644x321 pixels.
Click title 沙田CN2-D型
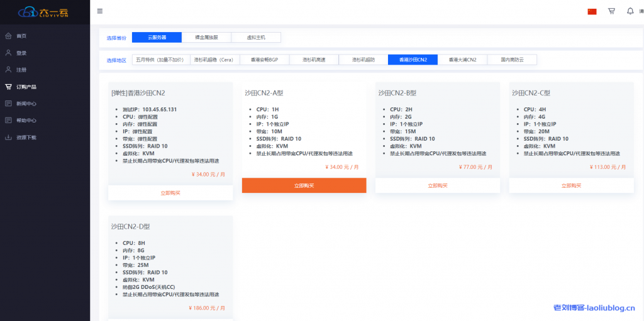pyautogui.click(x=130, y=227)
